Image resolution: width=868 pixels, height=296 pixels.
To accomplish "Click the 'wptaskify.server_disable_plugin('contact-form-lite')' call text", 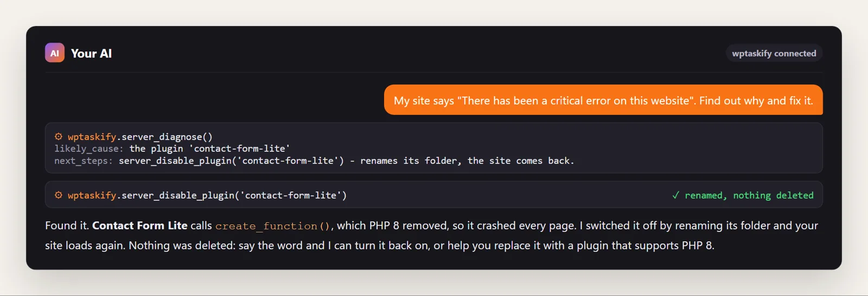I will [x=207, y=195].
